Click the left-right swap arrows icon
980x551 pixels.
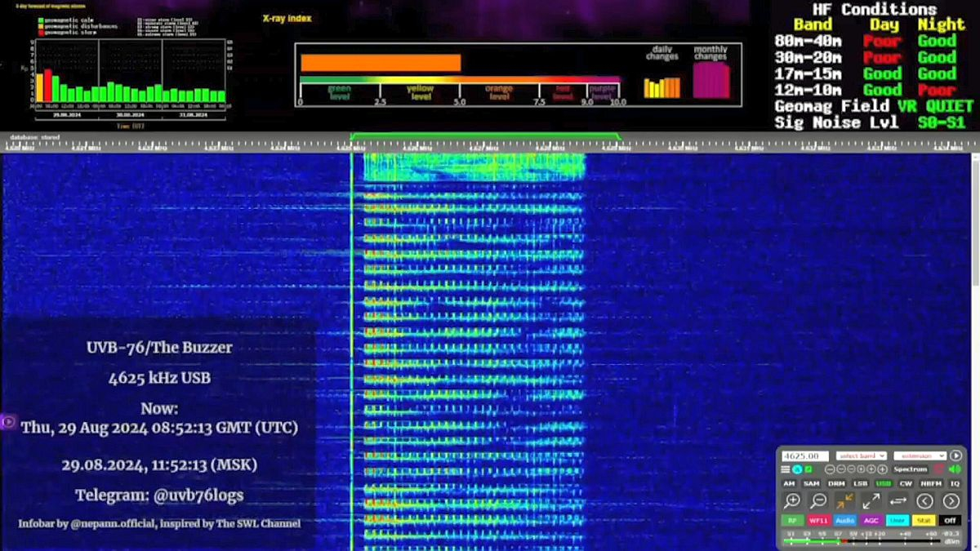pos(898,501)
